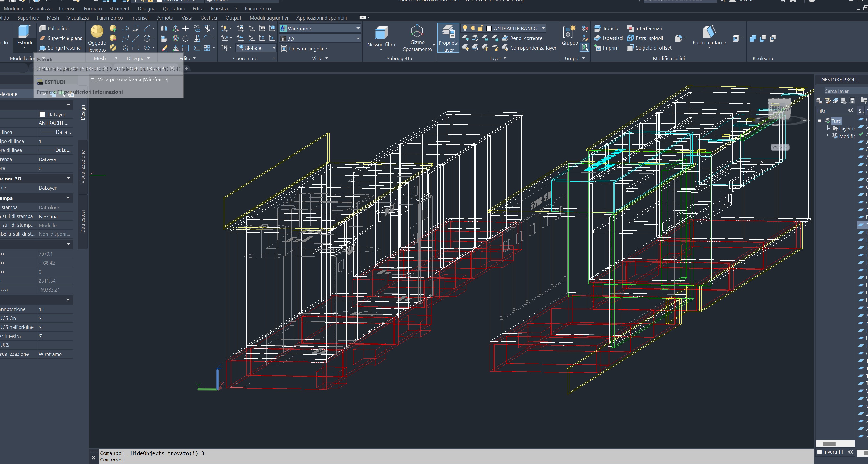The image size is (868, 464).
Task: Click Spigolo di offset button
Action: point(649,48)
